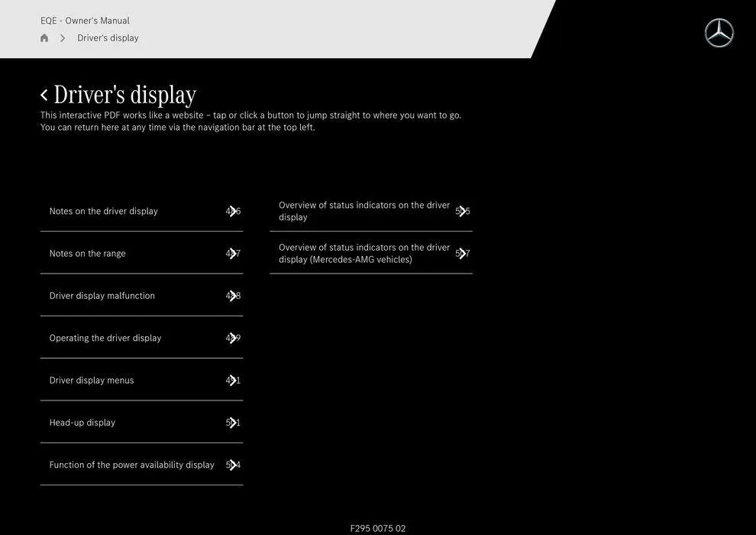Viewport: 756px width, 535px height.
Task: Click the back chevron beside Driver's display heading
Action: (44, 95)
